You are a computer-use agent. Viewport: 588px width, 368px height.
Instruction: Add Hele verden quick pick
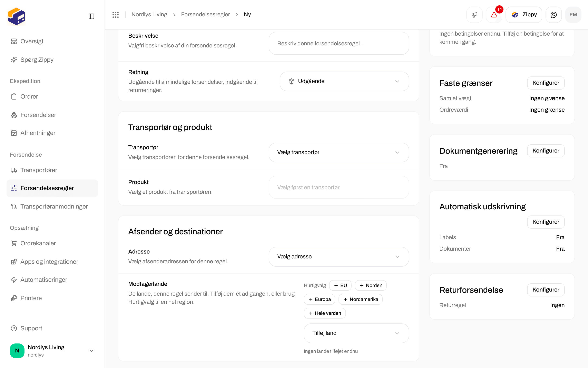[x=325, y=313]
